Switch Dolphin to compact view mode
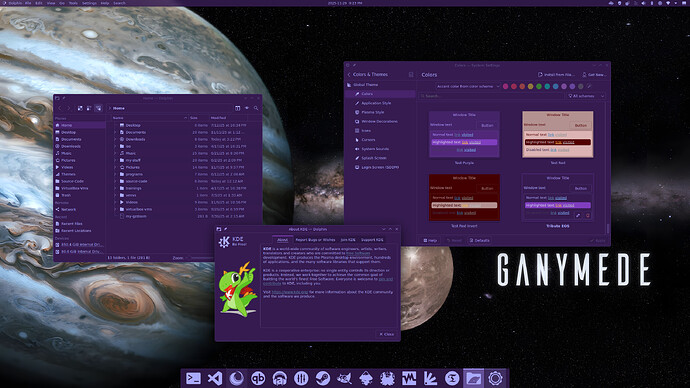 (89, 108)
